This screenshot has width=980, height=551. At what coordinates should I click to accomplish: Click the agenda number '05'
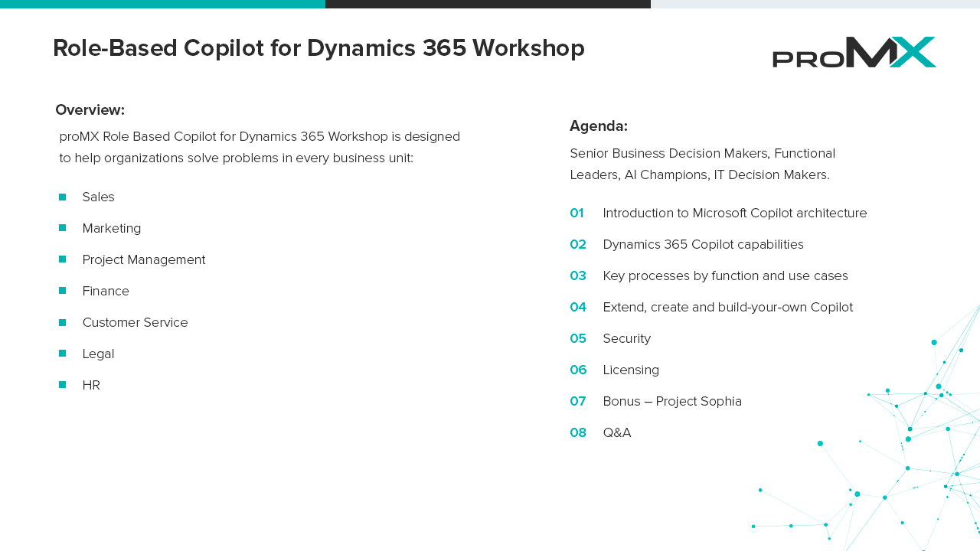[x=578, y=338]
